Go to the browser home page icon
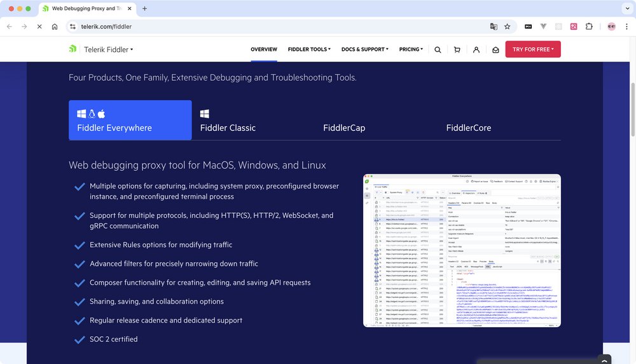Image resolution: width=636 pixels, height=364 pixels. click(x=55, y=27)
